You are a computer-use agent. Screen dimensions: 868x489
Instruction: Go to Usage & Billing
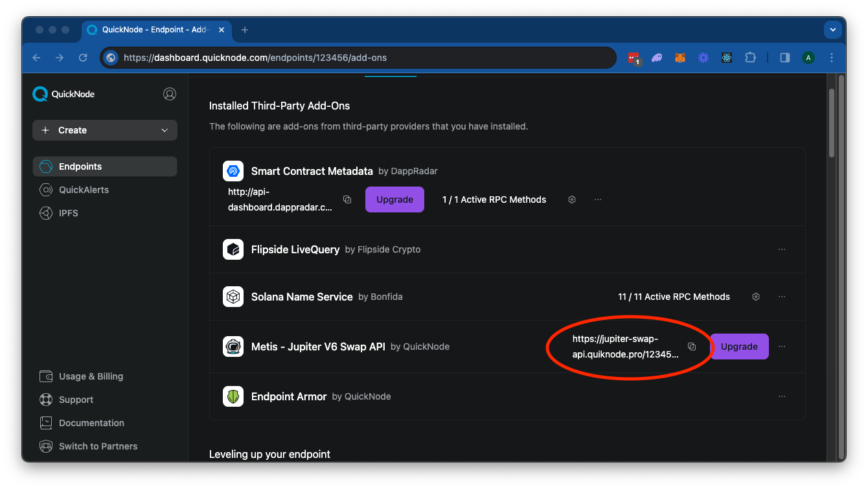(x=91, y=376)
